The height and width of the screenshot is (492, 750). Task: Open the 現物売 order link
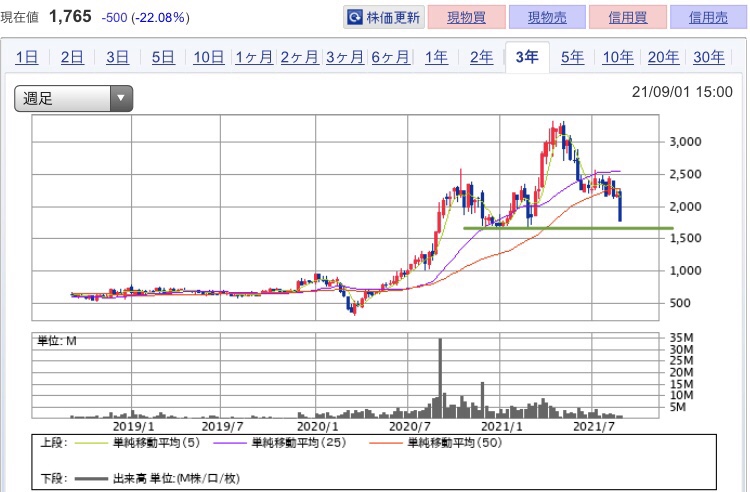tap(547, 18)
